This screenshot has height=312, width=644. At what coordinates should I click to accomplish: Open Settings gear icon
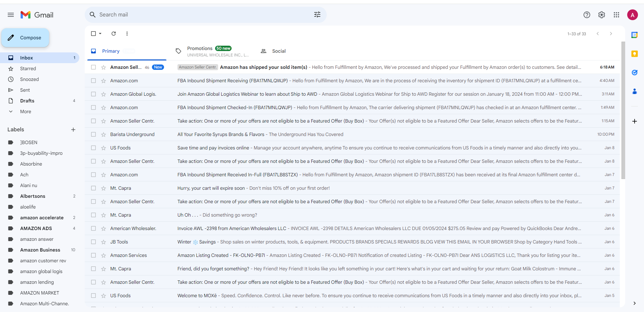[x=602, y=15]
